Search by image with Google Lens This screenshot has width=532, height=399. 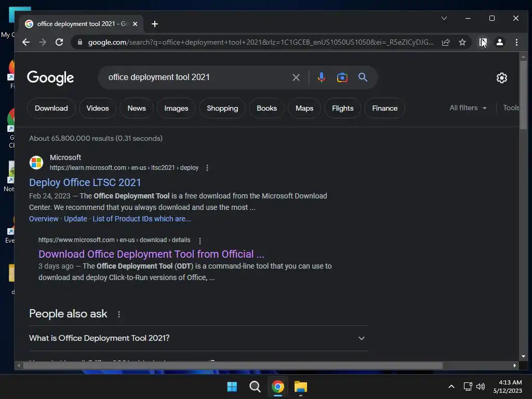pos(342,77)
